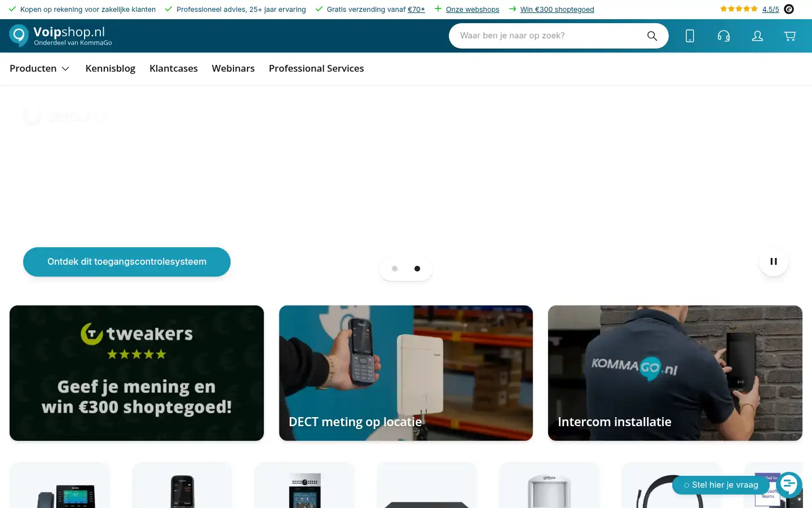Open the video intercom product thumbnail

[304, 485]
